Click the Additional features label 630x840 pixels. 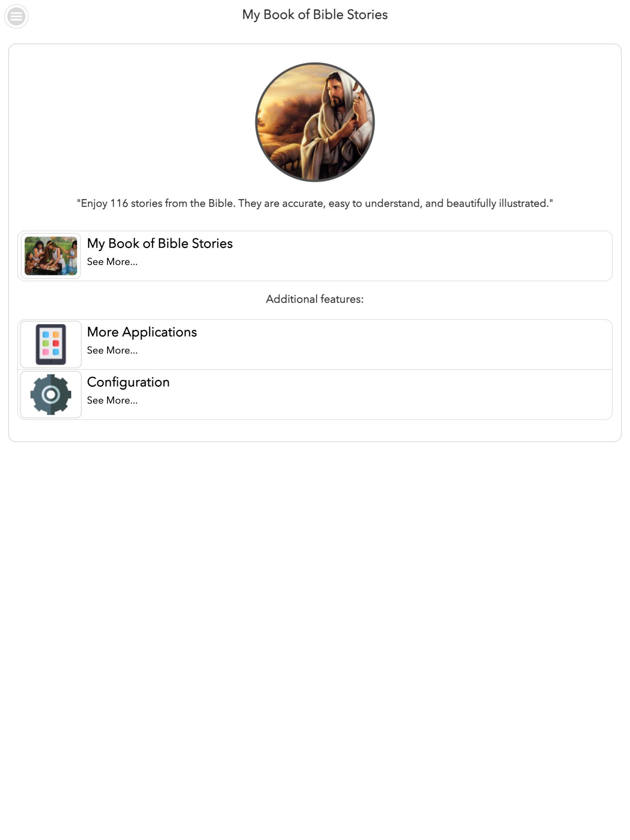315,299
